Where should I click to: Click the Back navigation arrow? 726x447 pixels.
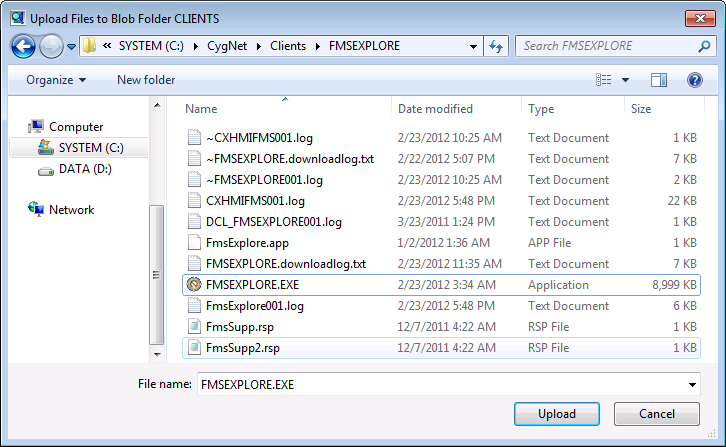click(23, 46)
